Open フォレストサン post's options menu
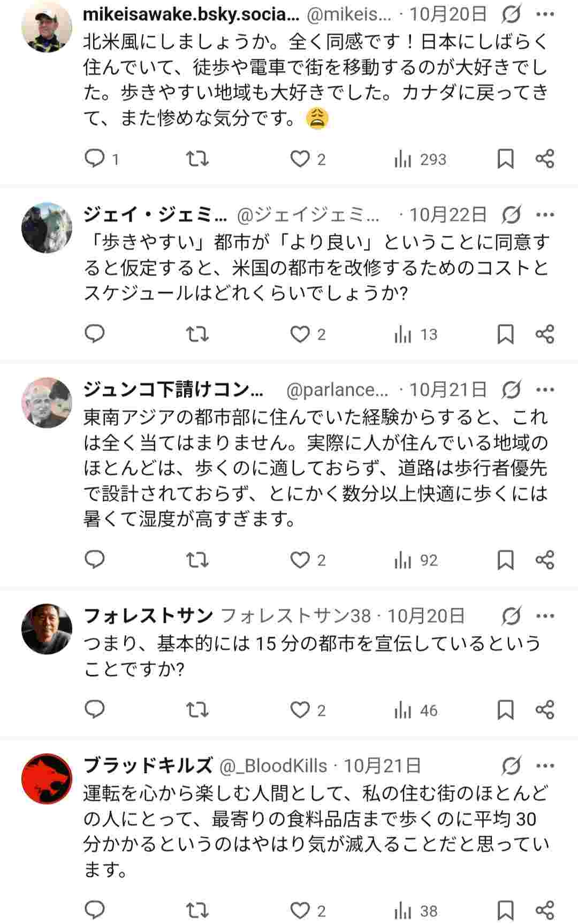This screenshot has height=924, width=578. (546, 616)
